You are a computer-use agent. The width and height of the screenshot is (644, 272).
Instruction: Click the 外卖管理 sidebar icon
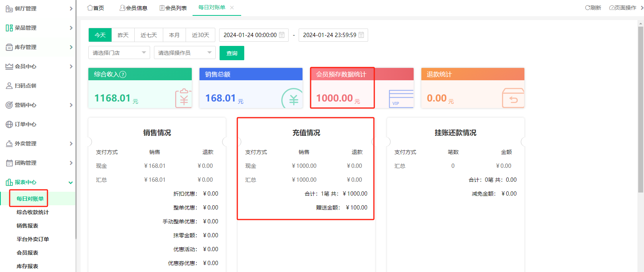pos(9,144)
